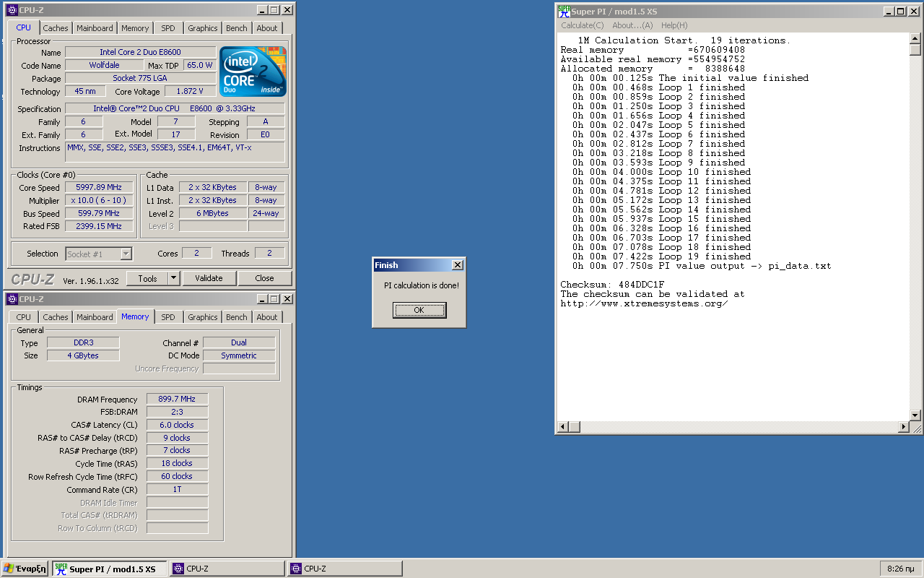Click Super PI vertical scrollbar down arrow
The height and width of the screenshot is (578, 924).
point(915,415)
